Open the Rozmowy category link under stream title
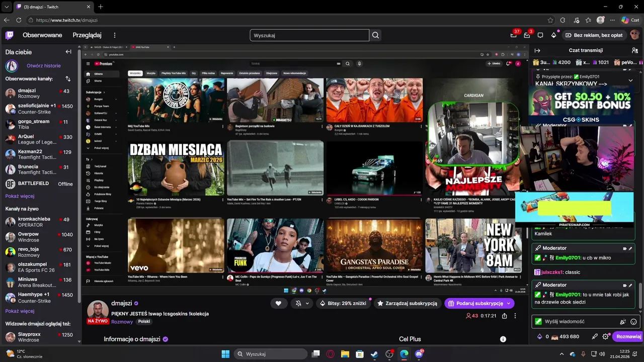This screenshot has height=362, width=644. pyautogui.click(x=122, y=322)
